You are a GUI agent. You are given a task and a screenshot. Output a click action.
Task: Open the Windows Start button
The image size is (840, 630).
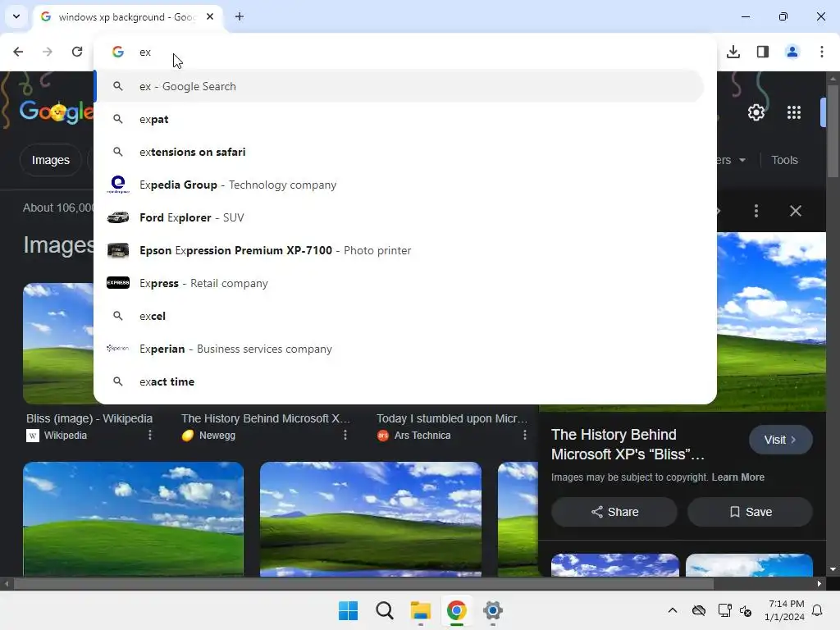point(348,610)
